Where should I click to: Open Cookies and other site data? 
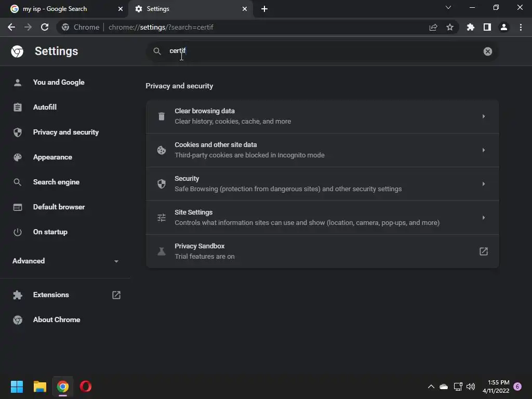coord(322,150)
